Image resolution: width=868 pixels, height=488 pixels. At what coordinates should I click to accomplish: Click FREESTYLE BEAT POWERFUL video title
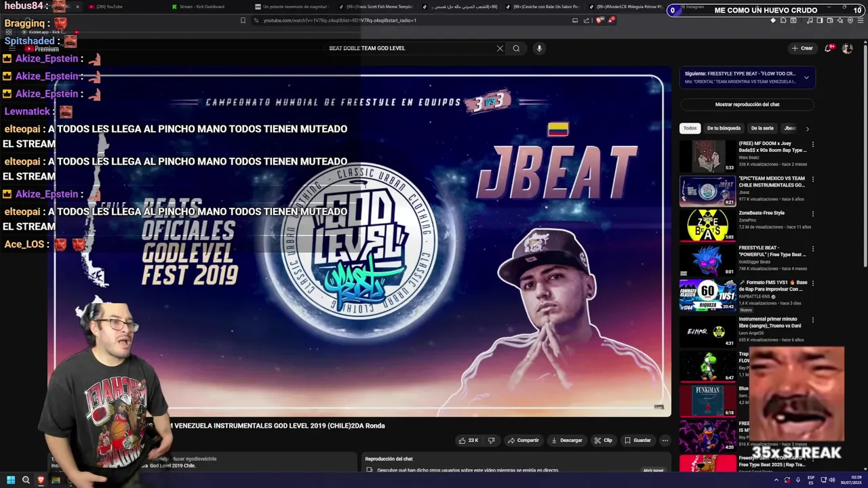pos(772,251)
